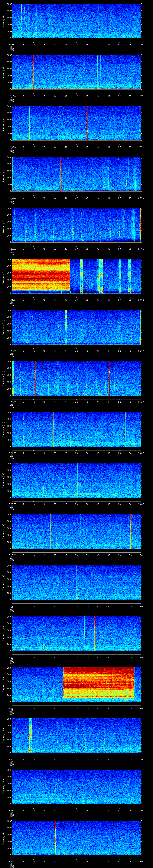Click the 7:17:00 start time label
Viewport: 153px width, 868px height.
12,96
